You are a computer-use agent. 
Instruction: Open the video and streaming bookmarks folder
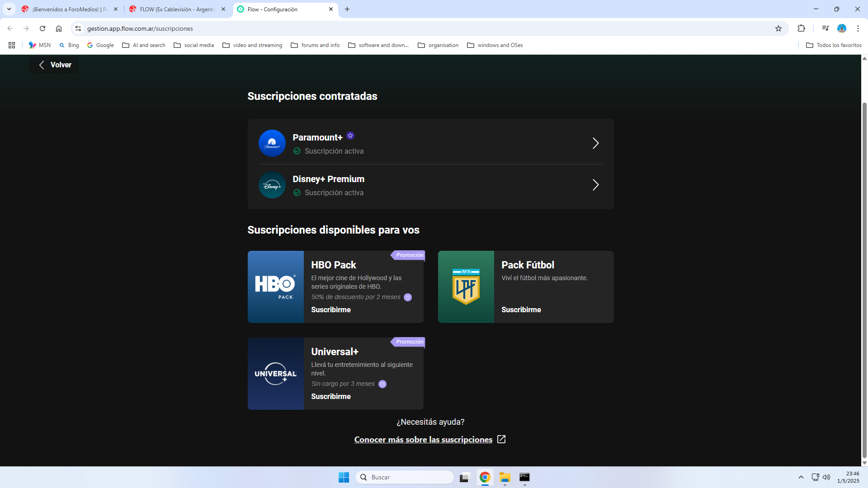tap(252, 45)
